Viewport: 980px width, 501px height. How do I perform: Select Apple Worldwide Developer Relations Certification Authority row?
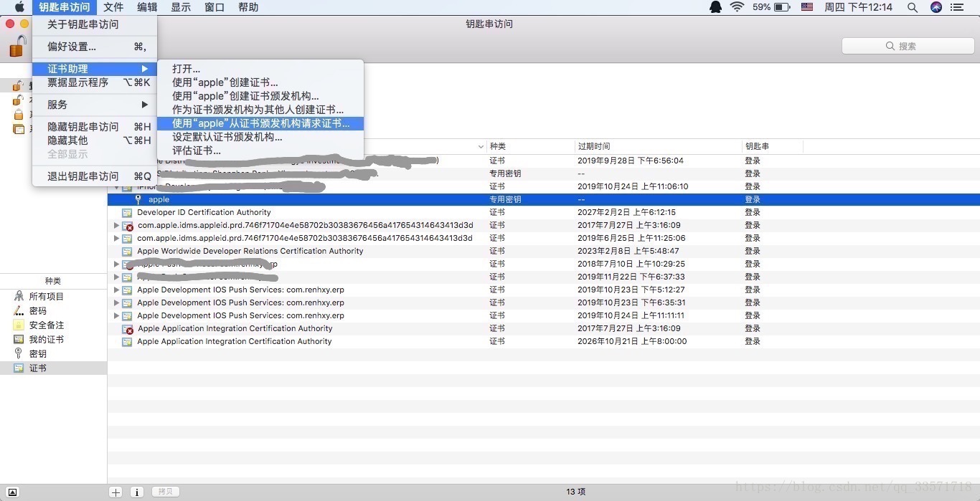pos(544,252)
